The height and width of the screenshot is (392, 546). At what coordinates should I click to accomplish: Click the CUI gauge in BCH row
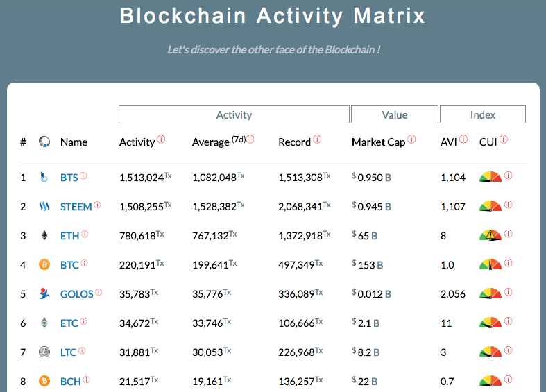(x=490, y=380)
